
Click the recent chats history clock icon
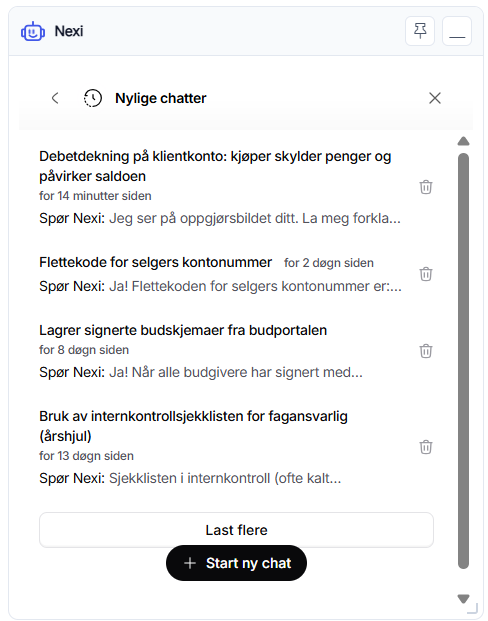(x=93, y=98)
